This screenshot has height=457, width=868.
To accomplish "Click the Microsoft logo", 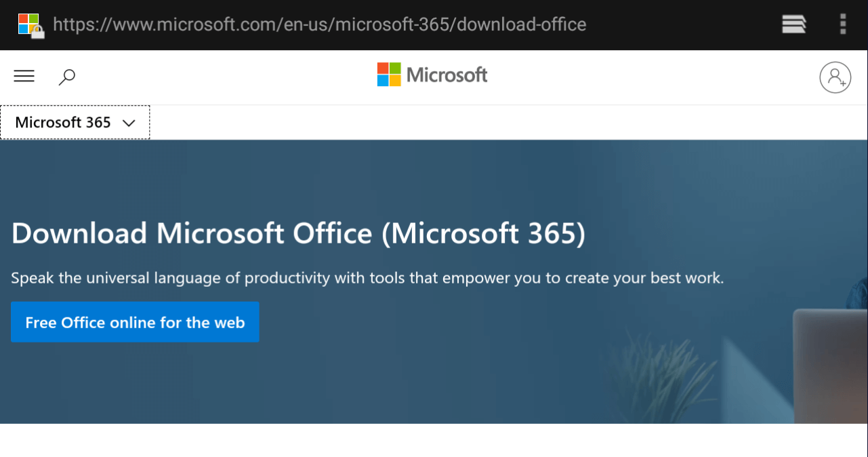I will pyautogui.click(x=432, y=75).
